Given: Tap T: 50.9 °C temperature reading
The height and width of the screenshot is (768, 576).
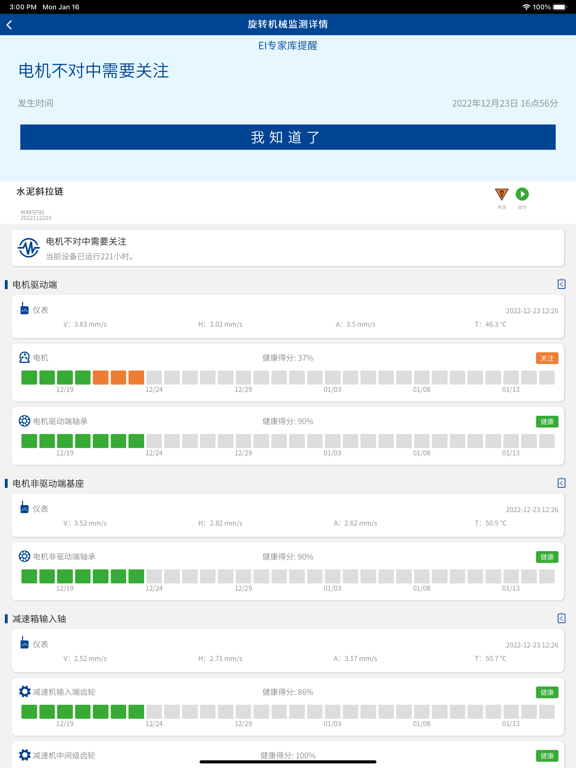Looking at the screenshot, I should (490, 523).
